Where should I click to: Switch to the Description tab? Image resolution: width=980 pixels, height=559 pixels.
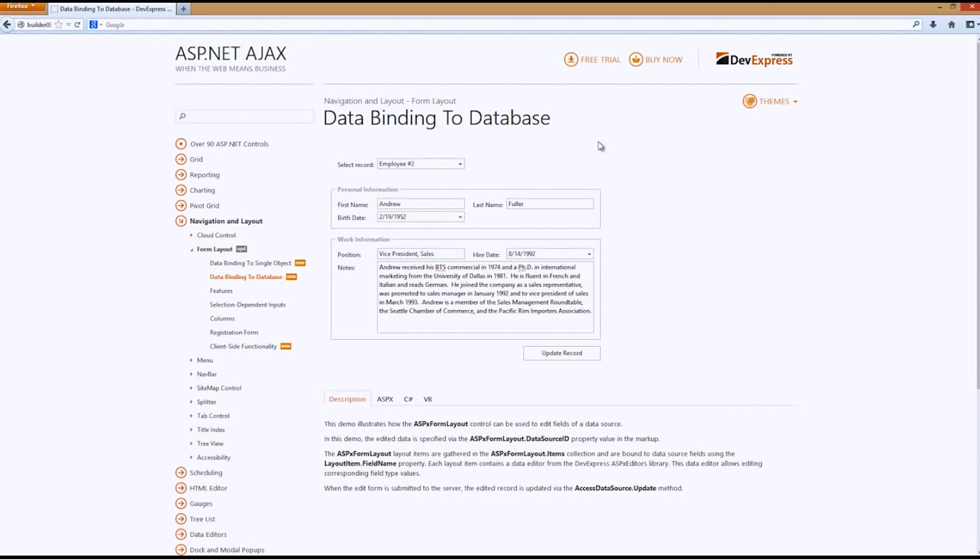(348, 399)
